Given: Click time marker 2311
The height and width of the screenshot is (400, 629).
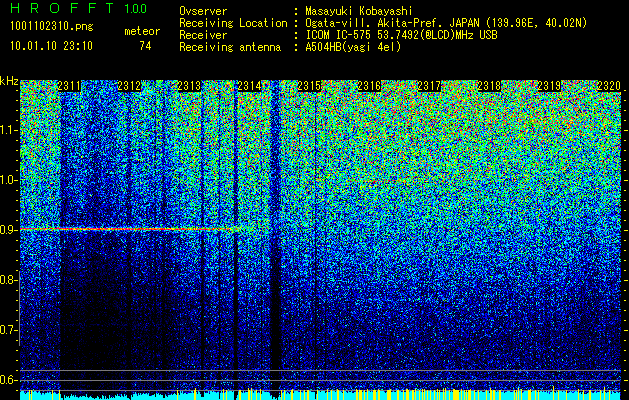Looking at the screenshot, I should [x=69, y=86].
